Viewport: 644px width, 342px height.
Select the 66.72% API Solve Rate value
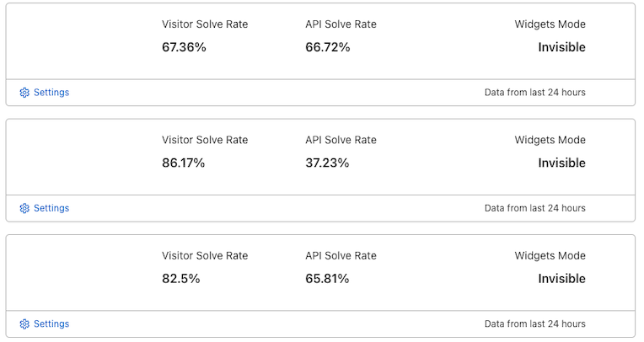tap(327, 47)
